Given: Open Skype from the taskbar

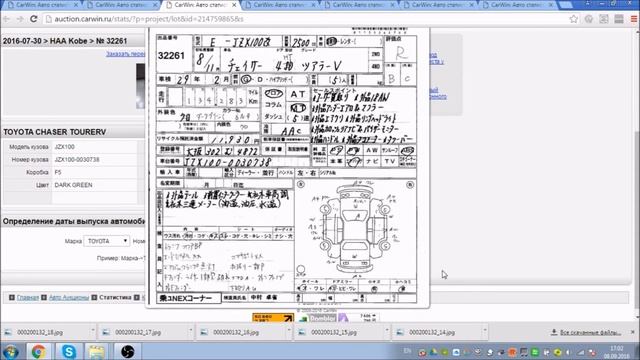Looking at the screenshot, I should point(69,351).
